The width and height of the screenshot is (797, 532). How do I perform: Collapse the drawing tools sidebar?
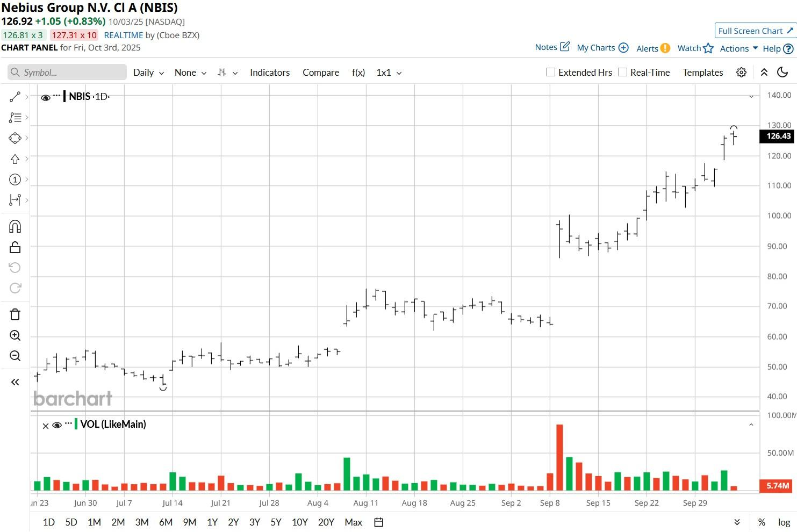click(x=15, y=382)
